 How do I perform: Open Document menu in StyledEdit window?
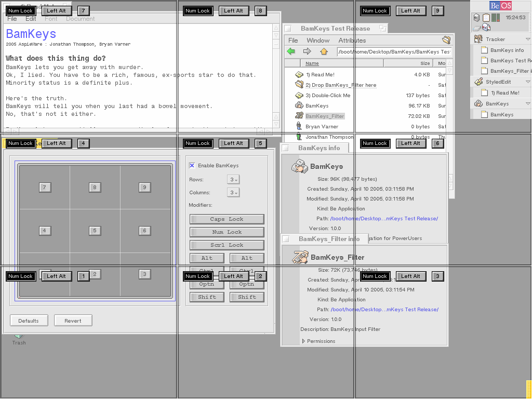click(x=80, y=19)
